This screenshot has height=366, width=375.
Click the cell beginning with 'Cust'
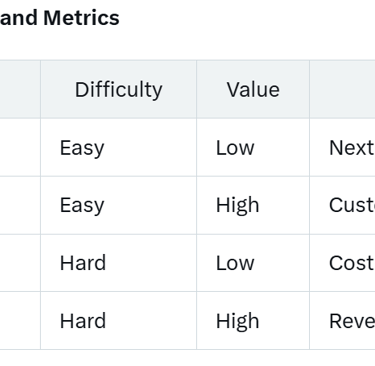pos(342,205)
